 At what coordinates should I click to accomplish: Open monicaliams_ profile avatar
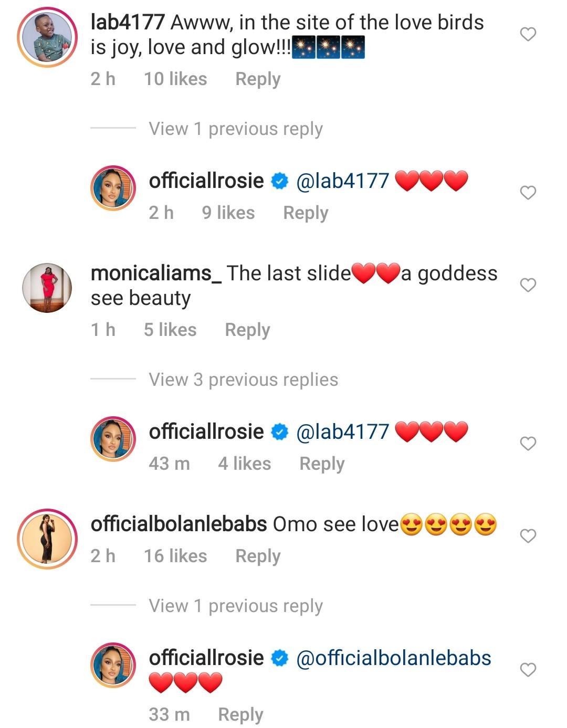(47, 288)
